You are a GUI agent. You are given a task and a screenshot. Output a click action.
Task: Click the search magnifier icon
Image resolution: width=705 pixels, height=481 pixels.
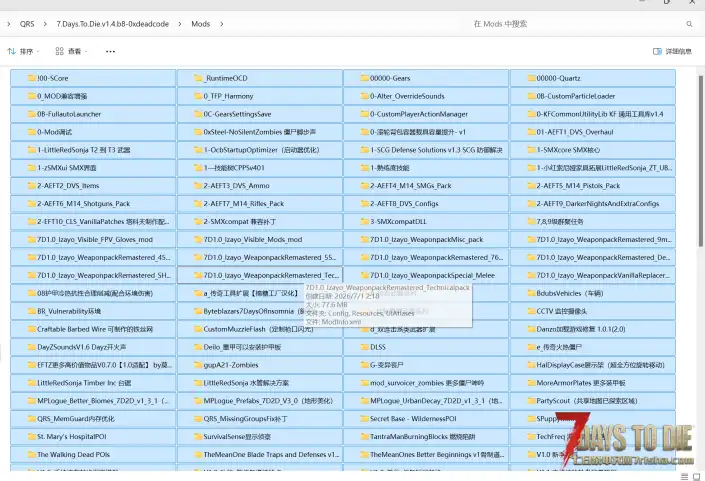coord(689,24)
